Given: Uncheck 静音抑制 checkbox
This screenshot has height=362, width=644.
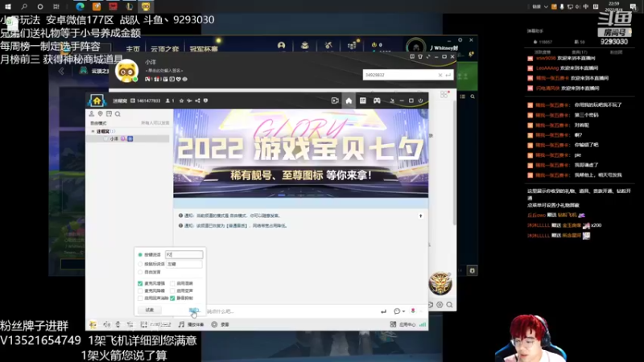Looking at the screenshot, I should coord(172,298).
